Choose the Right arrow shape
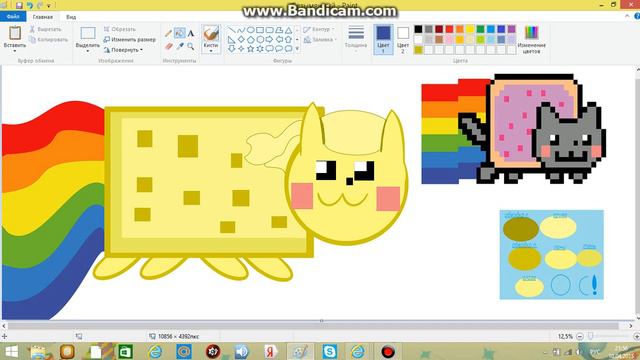The height and width of the screenshot is (360, 640). click(x=269, y=40)
